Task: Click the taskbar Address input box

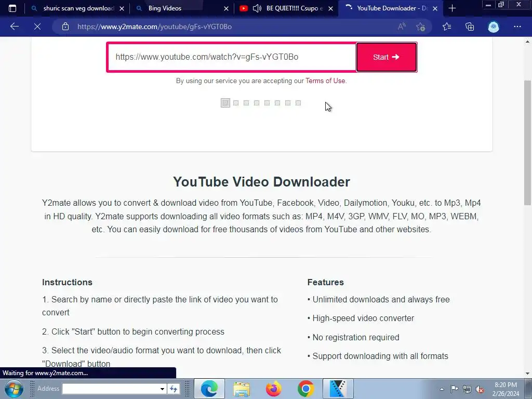Action: (x=110, y=389)
